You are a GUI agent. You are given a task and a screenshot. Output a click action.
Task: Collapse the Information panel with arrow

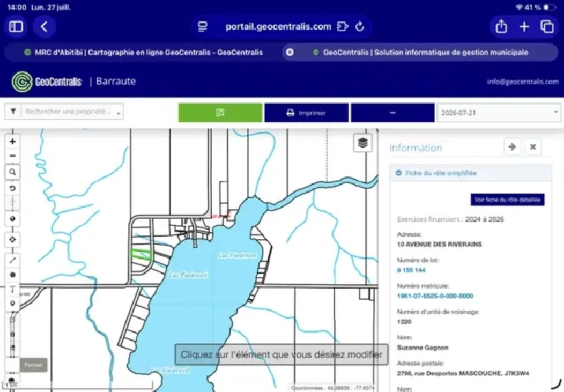pyautogui.click(x=512, y=146)
